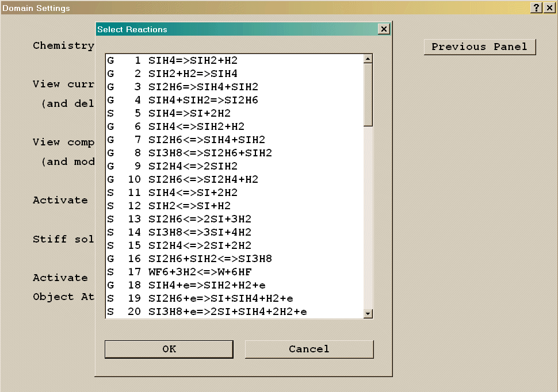Close the Select Reactions dialog
558x392 pixels.
384,29
